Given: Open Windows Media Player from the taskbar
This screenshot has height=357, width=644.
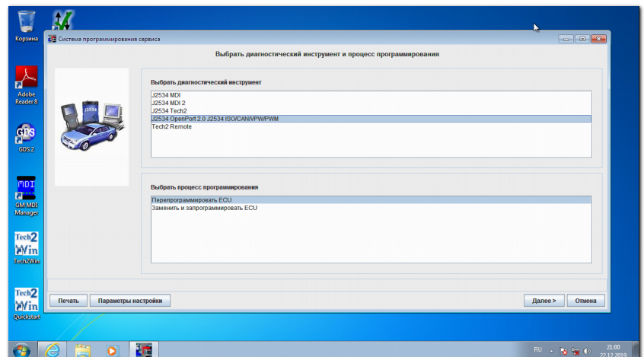Looking at the screenshot, I should point(112,350).
